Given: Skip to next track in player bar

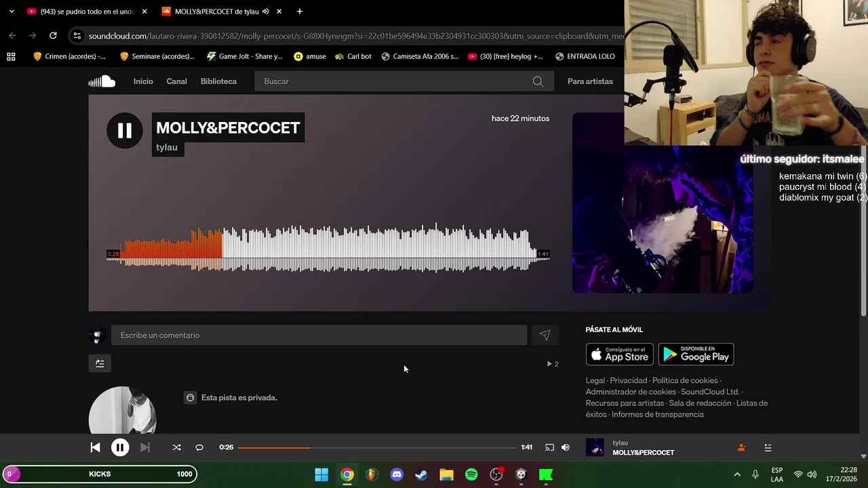Looking at the screenshot, I should [144, 447].
